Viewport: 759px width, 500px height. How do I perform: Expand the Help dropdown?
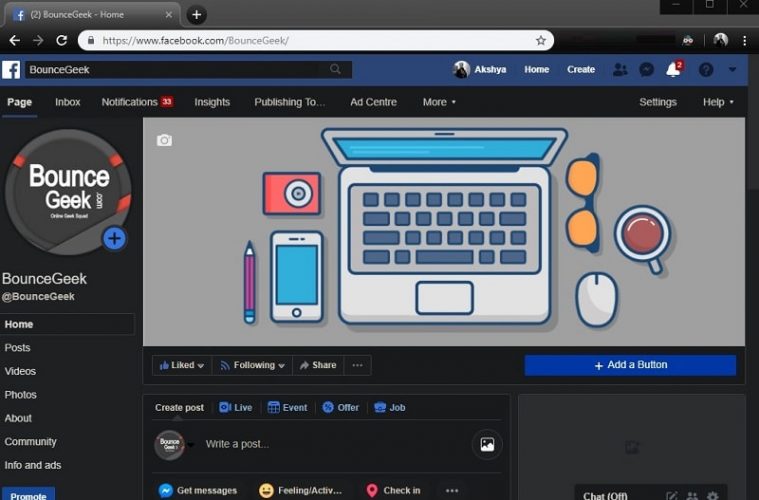pyautogui.click(x=718, y=102)
